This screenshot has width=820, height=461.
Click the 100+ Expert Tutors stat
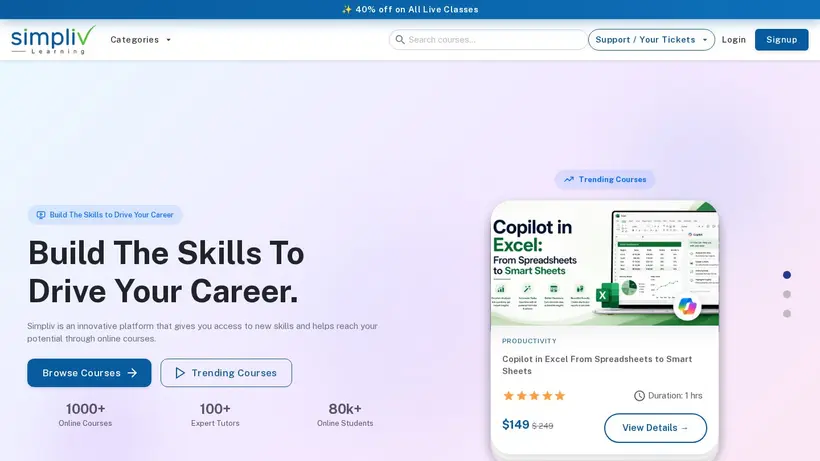(215, 414)
